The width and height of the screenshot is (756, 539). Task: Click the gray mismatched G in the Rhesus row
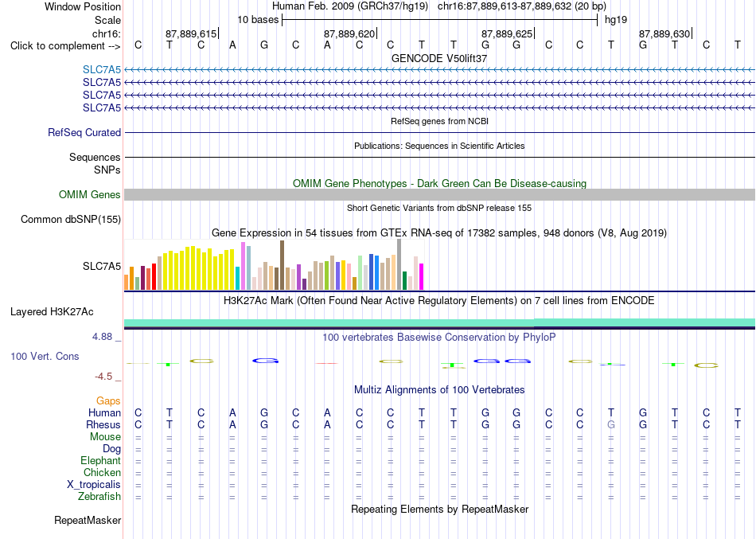pyautogui.click(x=611, y=424)
